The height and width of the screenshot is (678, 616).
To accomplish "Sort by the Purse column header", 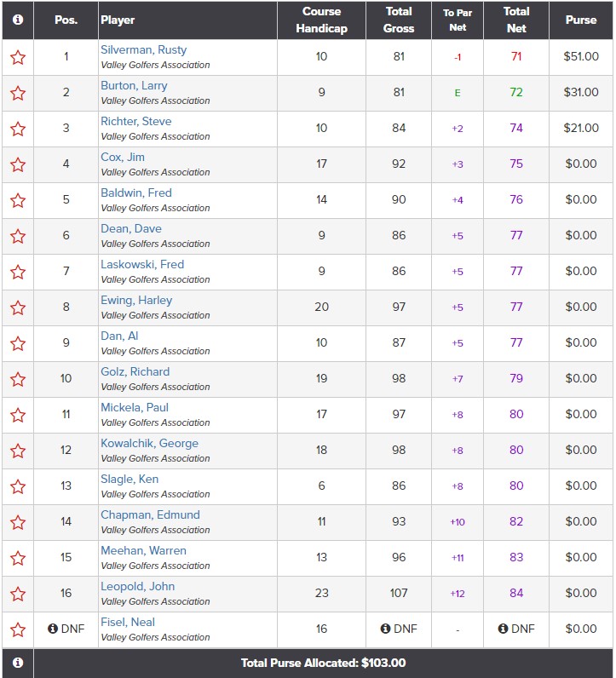I will [581, 20].
